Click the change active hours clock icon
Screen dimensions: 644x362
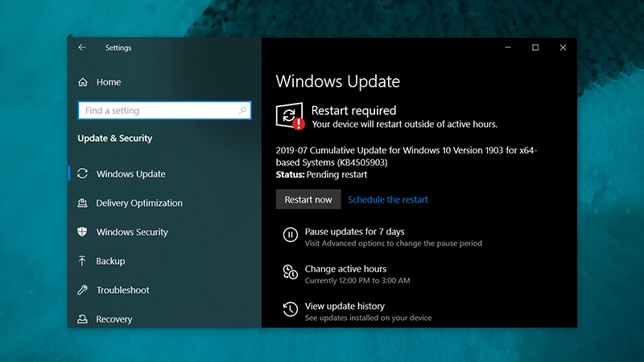(291, 272)
